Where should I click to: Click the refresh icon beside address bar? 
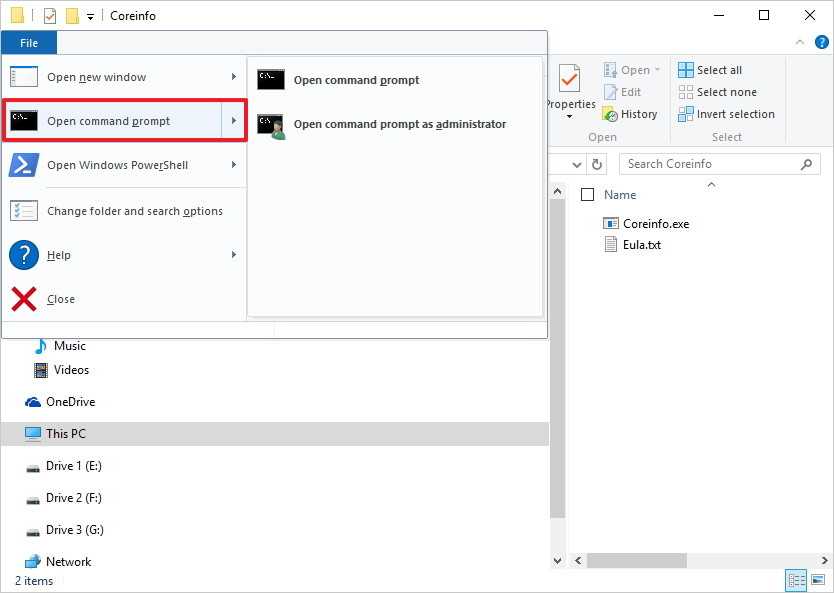(x=598, y=164)
